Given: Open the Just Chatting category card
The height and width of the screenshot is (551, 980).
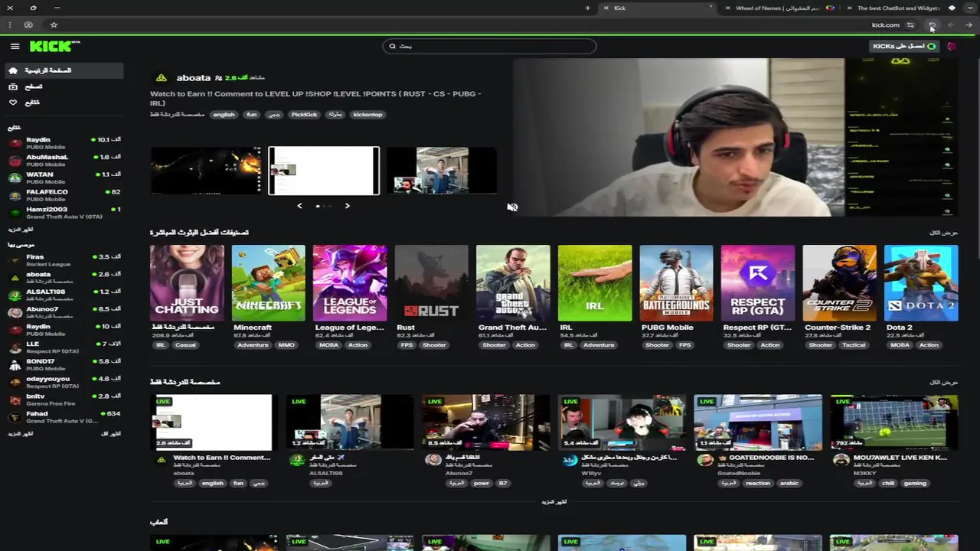Looking at the screenshot, I should click(187, 282).
